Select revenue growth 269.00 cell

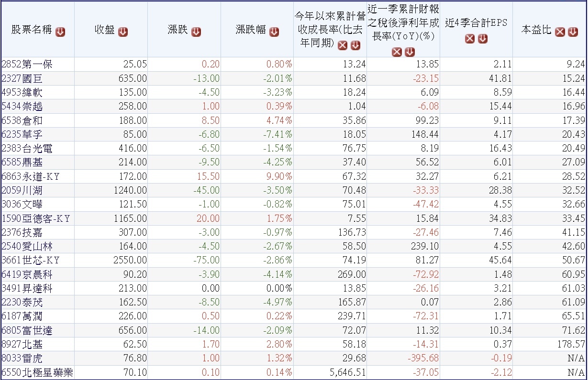coord(330,274)
